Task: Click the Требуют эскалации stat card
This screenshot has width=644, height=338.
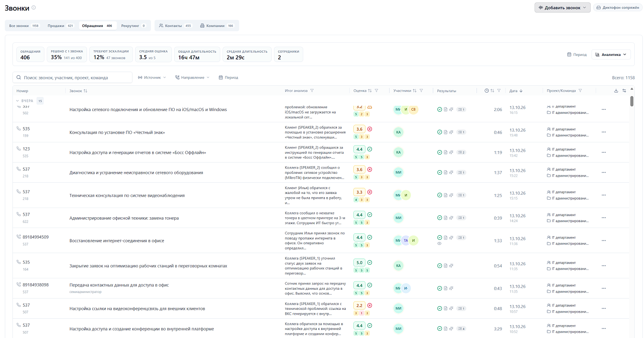Action: pyautogui.click(x=111, y=54)
